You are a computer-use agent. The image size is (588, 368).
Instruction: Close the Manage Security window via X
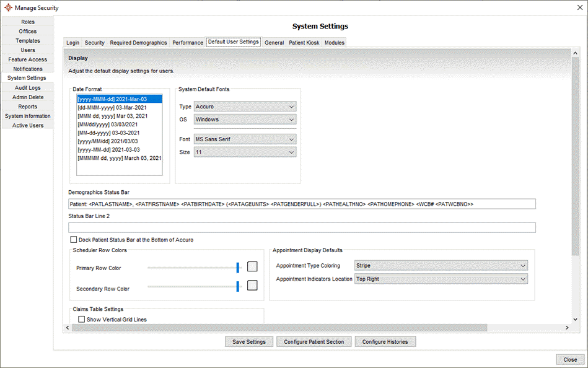580,7
